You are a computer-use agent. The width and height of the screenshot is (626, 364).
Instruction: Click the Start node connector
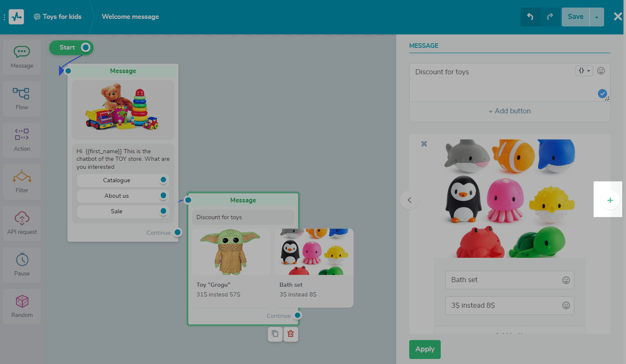86,47
